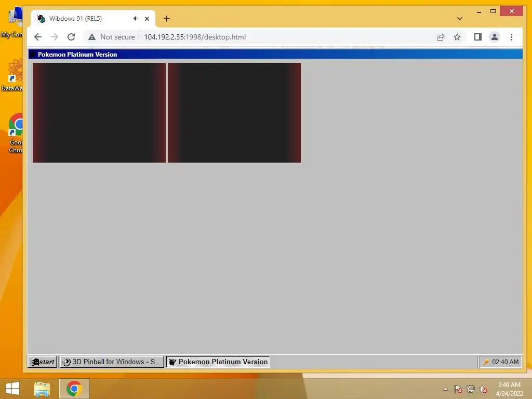This screenshot has width=532, height=399.
Task: Click the right Pokemon game screen
Action: point(234,113)
